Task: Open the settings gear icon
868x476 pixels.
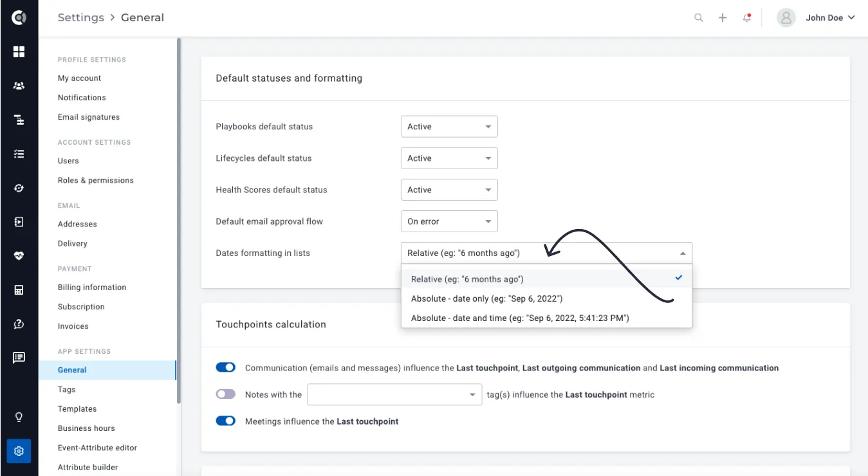Action: pos(19,451)
